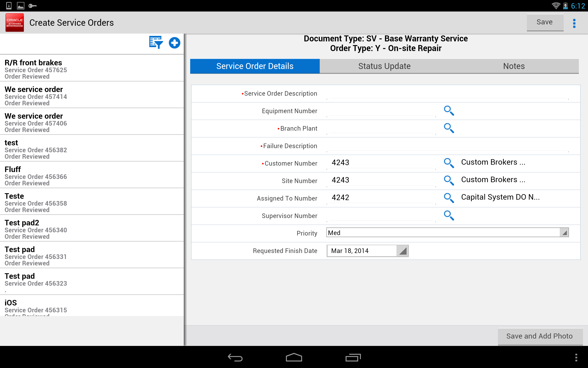Image resolution: width=588 pixels, height=368 pixels.
Task: Tap the VPN key status icon
Action: point(32,6)
